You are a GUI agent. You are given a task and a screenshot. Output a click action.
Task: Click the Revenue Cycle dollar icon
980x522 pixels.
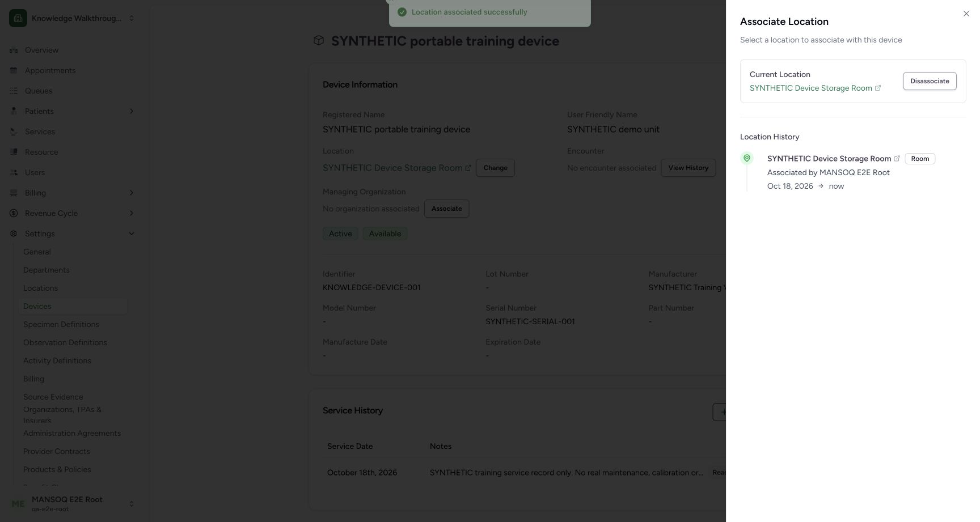pos(14,213)
